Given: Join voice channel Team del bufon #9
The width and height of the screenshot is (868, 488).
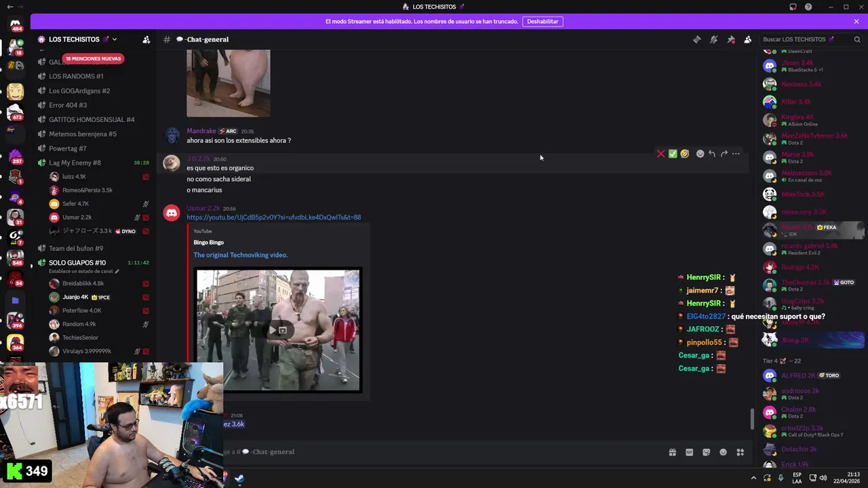Looking at the screenshot, I should pos(76,248).
